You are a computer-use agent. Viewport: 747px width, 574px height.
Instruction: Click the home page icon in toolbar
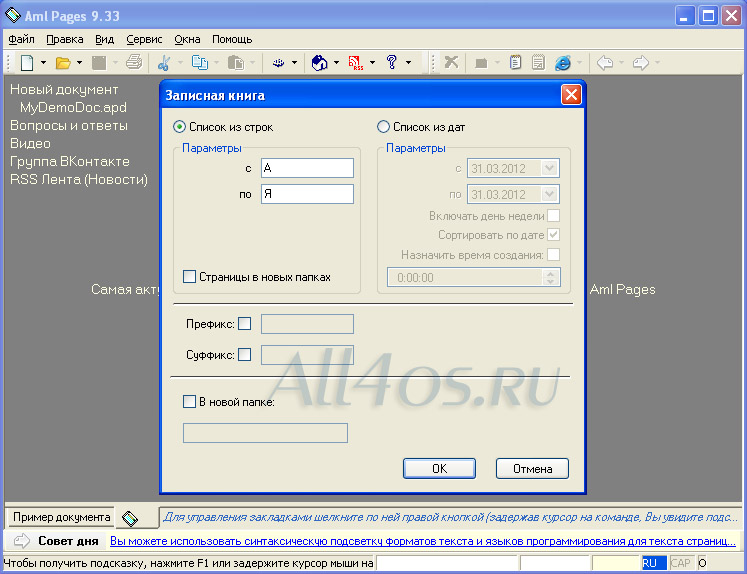point(319,62)
